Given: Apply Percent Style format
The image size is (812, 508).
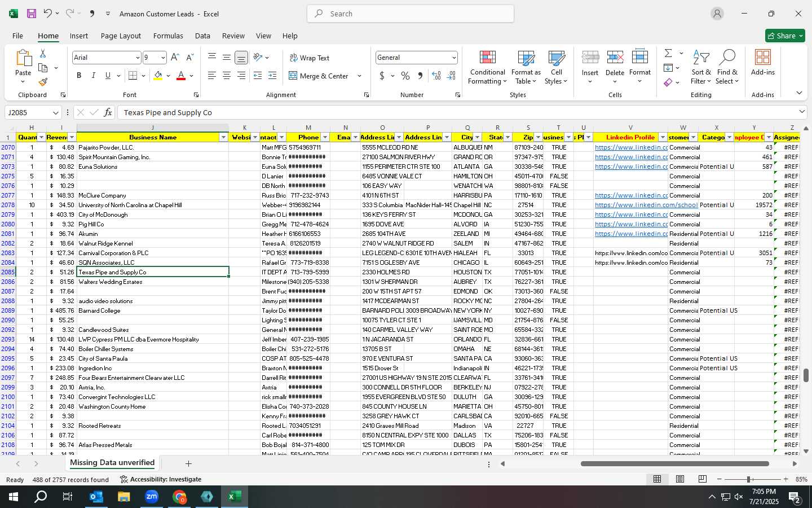Looking at the screenshot, I should (405, 76).
